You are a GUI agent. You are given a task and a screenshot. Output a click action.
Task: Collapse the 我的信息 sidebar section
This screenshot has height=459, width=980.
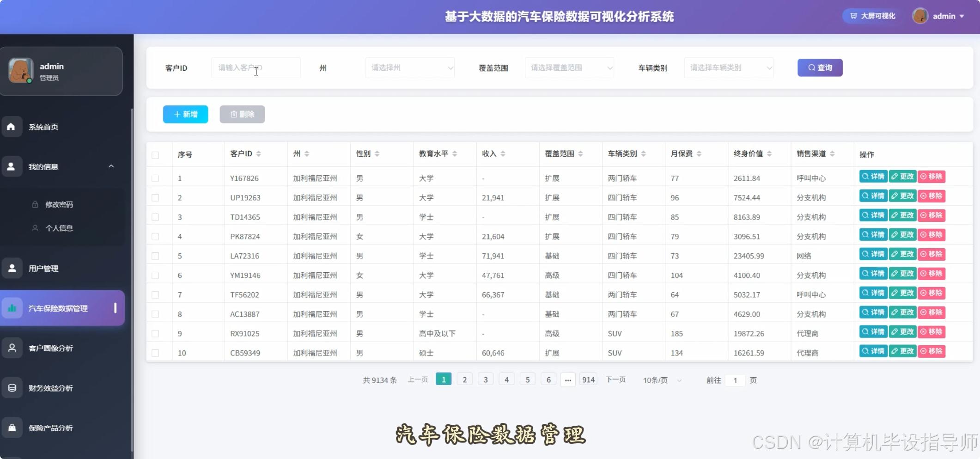pyautogui.click(x=111, y=166)
